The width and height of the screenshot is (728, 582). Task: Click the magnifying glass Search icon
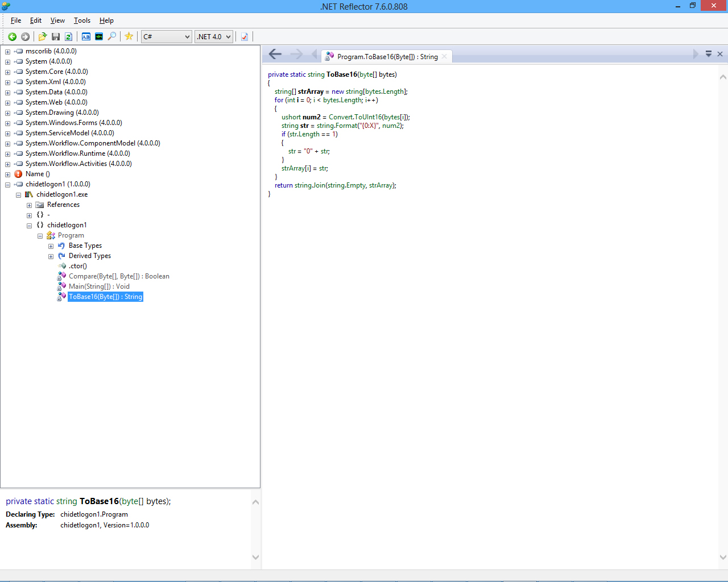(x=112, y=36)
